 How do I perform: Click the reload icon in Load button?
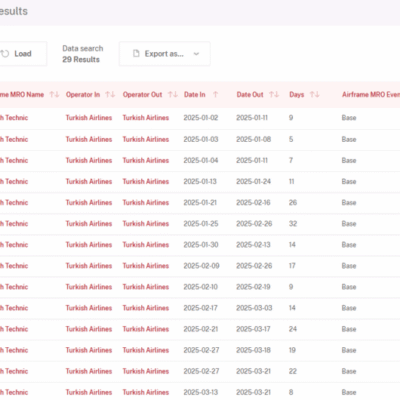5,54
